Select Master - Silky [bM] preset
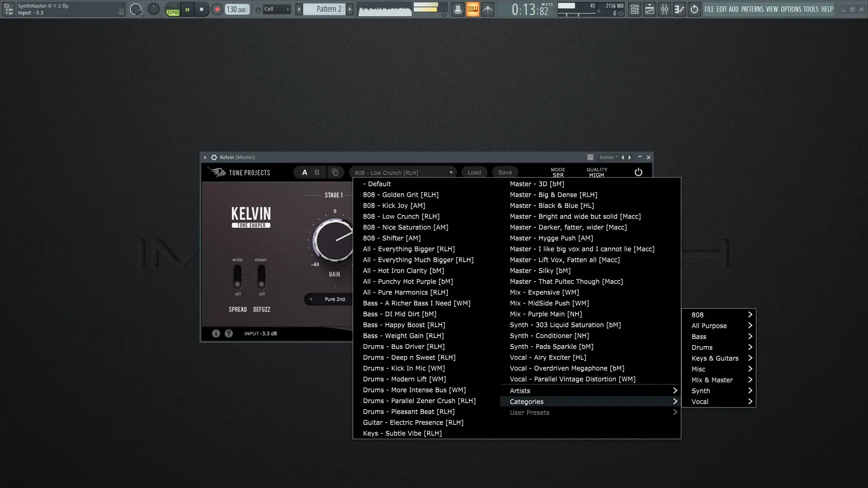This screenshot has width=868, height=488. tap(540, 271)
